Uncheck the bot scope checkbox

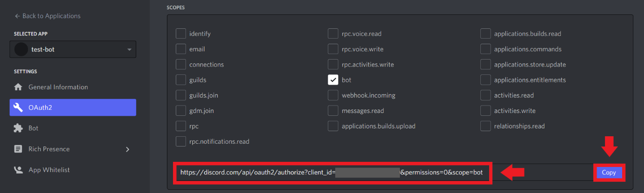pos(333,80)
